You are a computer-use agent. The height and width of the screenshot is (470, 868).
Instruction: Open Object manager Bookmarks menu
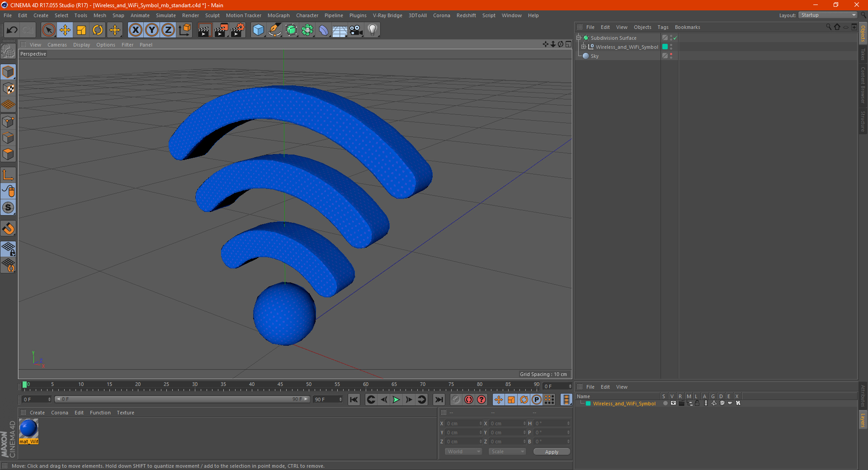(x=687, y=27)
